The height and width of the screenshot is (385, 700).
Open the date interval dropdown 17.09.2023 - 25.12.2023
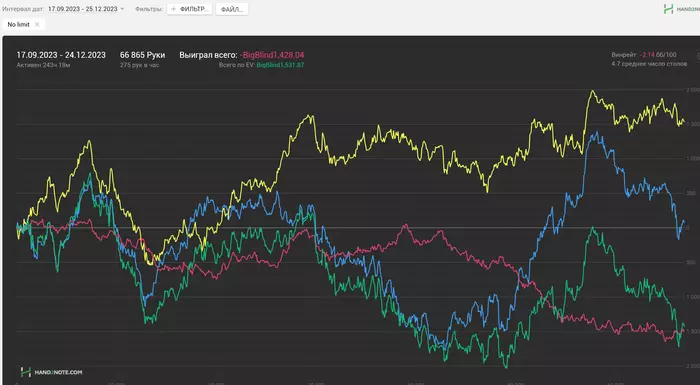point(86,9)
